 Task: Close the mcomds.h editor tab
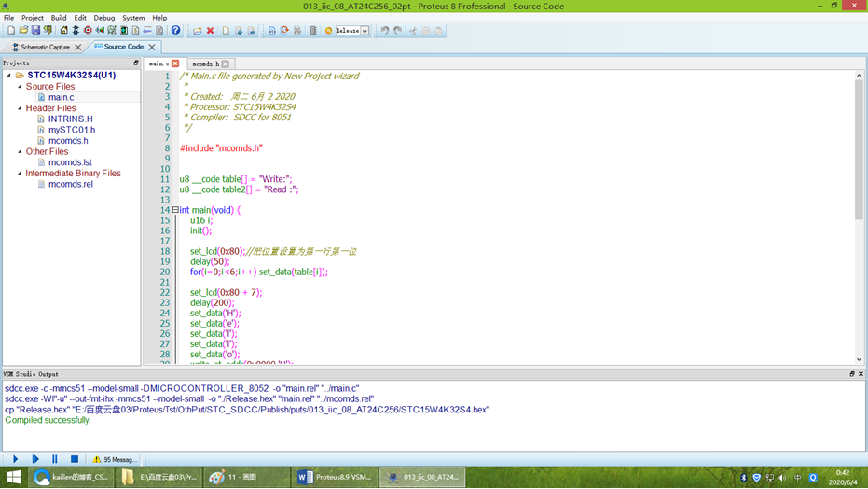[x=226, y=63]
